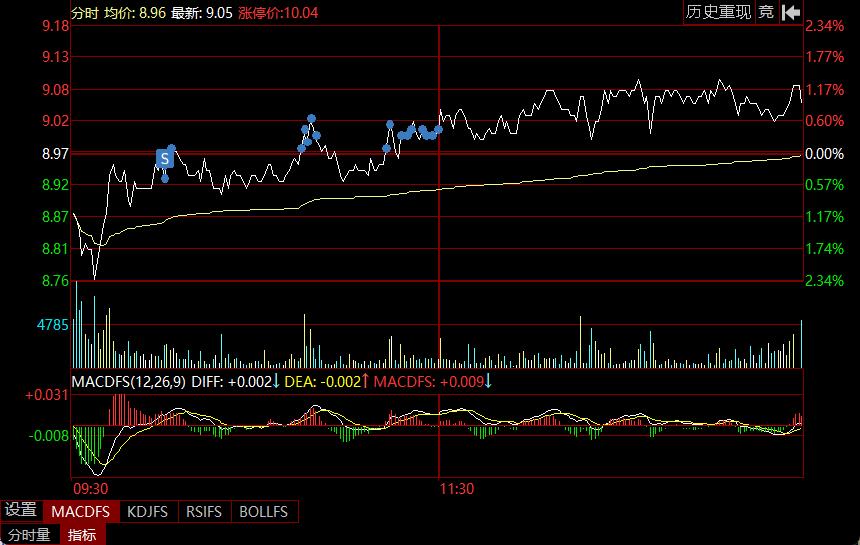Select the 指标 tab
This screenshot has height=545, width=860.
tap(82, 535)
